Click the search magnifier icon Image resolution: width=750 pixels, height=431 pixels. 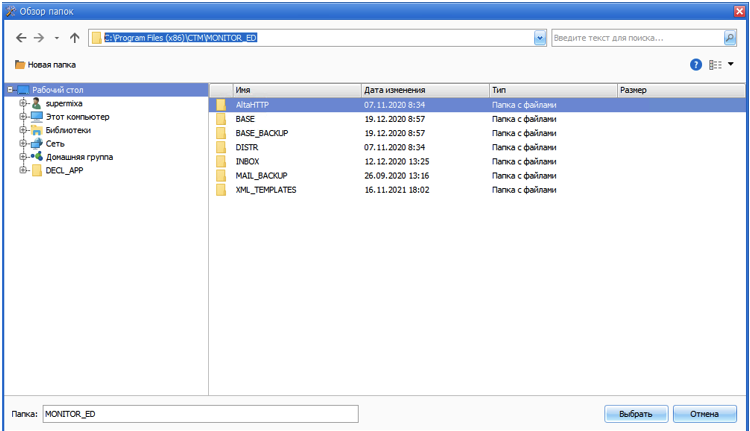pyautogui.click(x=730, y=38)
